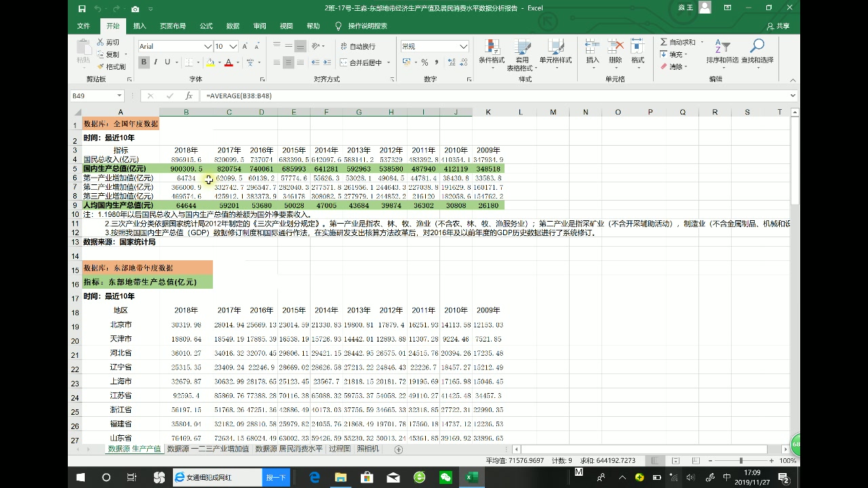Open WeChat from the Windows taskbar
The width and height of the screenshot is (868, 488).
tap(446, 477)
